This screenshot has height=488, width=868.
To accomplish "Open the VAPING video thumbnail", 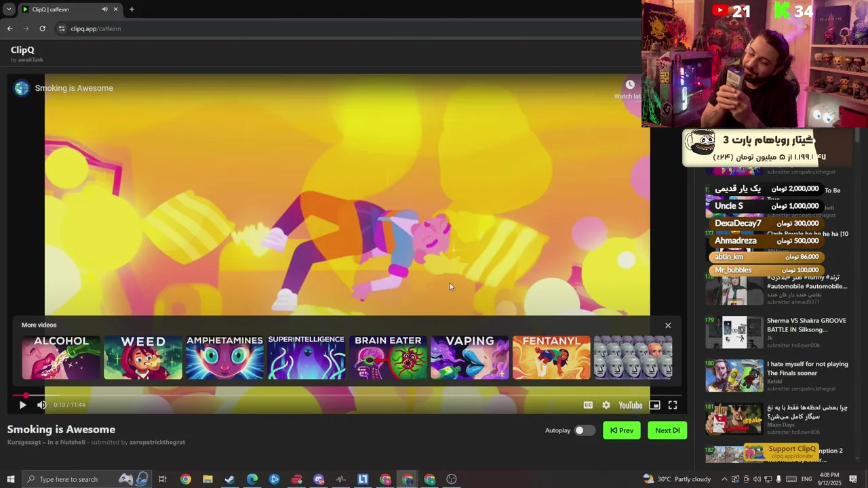I will coord(469,357).
